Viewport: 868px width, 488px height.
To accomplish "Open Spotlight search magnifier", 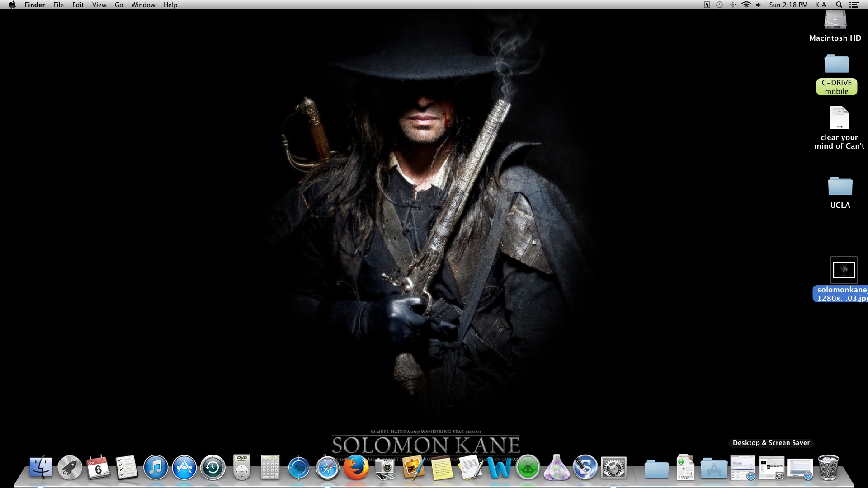I will click(839, 5).
